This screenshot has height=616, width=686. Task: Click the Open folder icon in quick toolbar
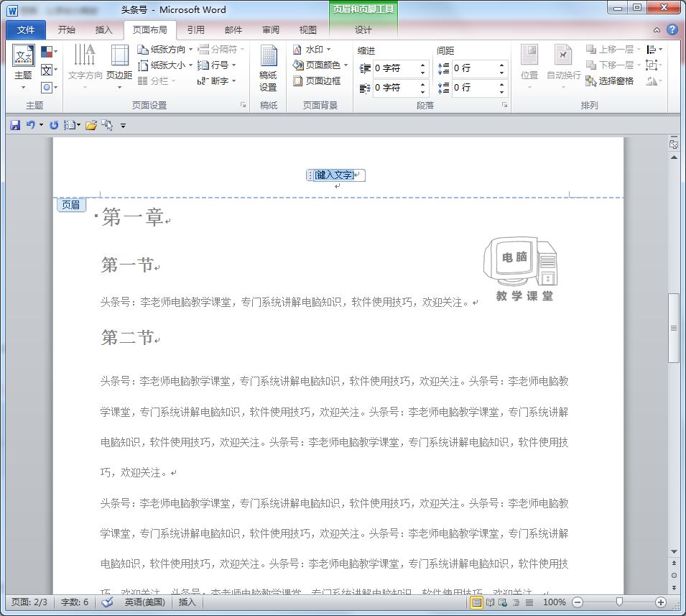(x=91, y=125)
